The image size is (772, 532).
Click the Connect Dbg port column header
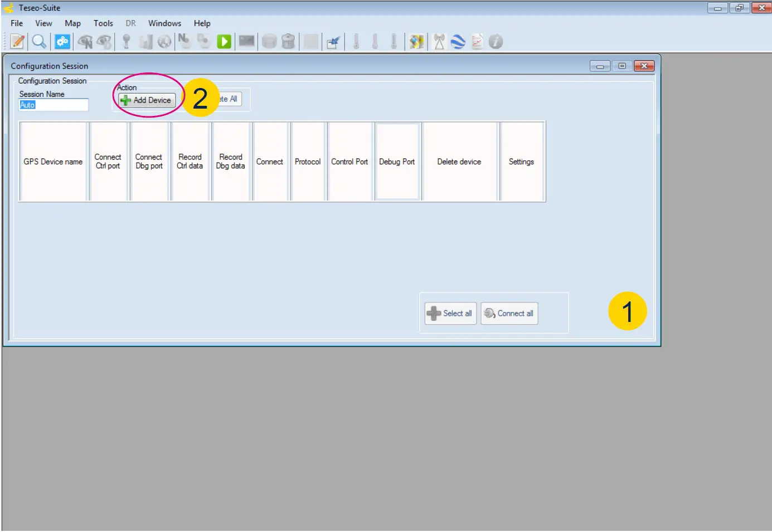click(149, 162)
